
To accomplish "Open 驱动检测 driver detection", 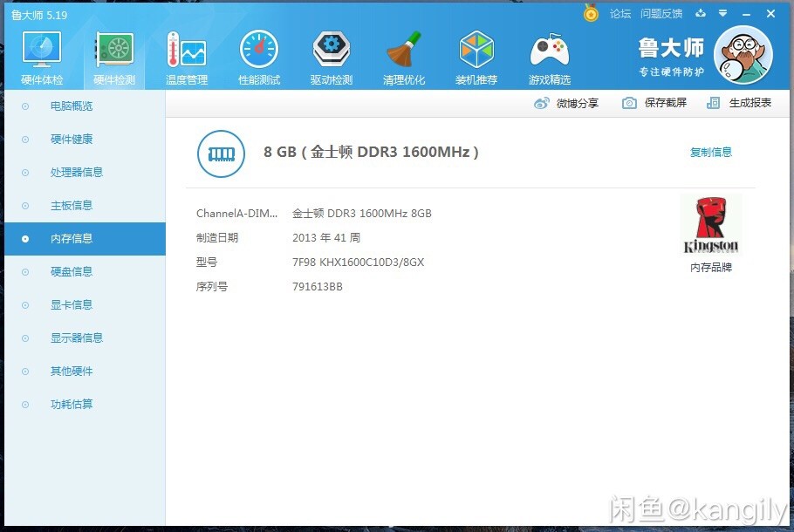I will pos(332,58).
